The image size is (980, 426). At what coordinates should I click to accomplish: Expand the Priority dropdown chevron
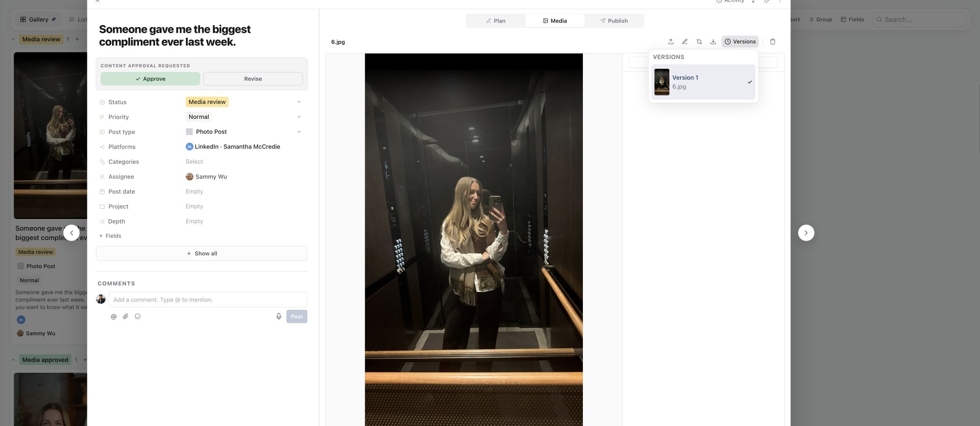click(x=299, y=117)
